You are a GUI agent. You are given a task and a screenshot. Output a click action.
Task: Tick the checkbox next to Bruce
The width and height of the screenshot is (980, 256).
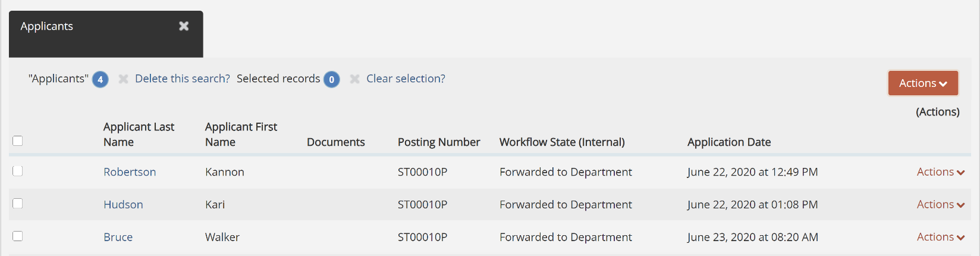pyautogui.click(x=18, y=236)
